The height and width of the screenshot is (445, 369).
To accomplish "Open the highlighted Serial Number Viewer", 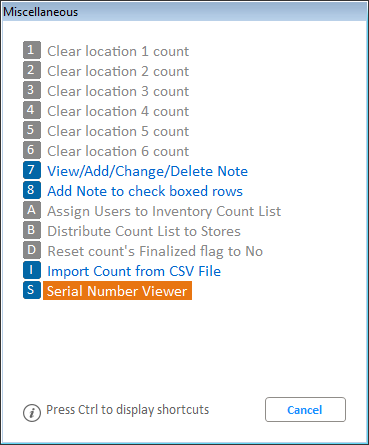I will [x=117, y=291].
